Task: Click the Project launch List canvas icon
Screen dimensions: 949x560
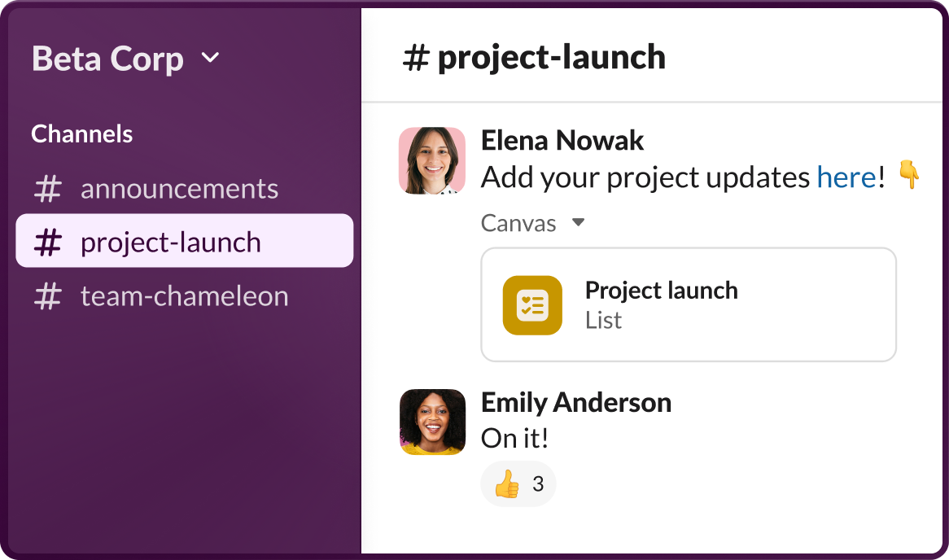Action: pos(532,305)
